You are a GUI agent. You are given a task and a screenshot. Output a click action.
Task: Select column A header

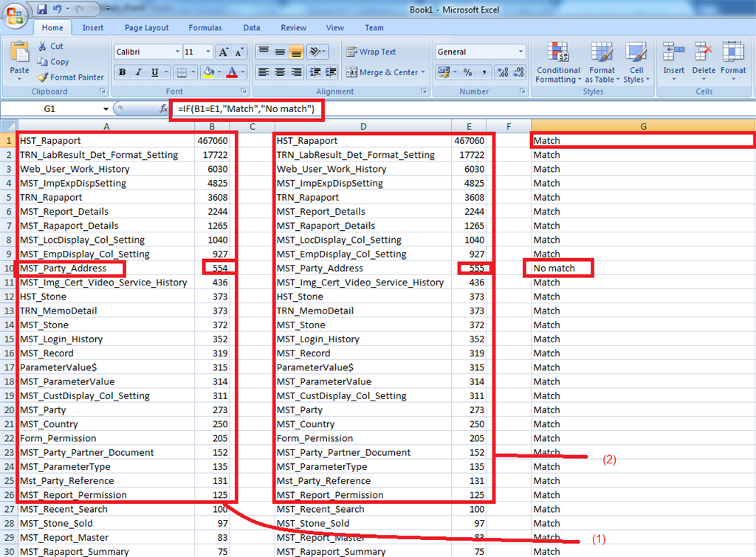pyautogui.click(x=106, y=126)
